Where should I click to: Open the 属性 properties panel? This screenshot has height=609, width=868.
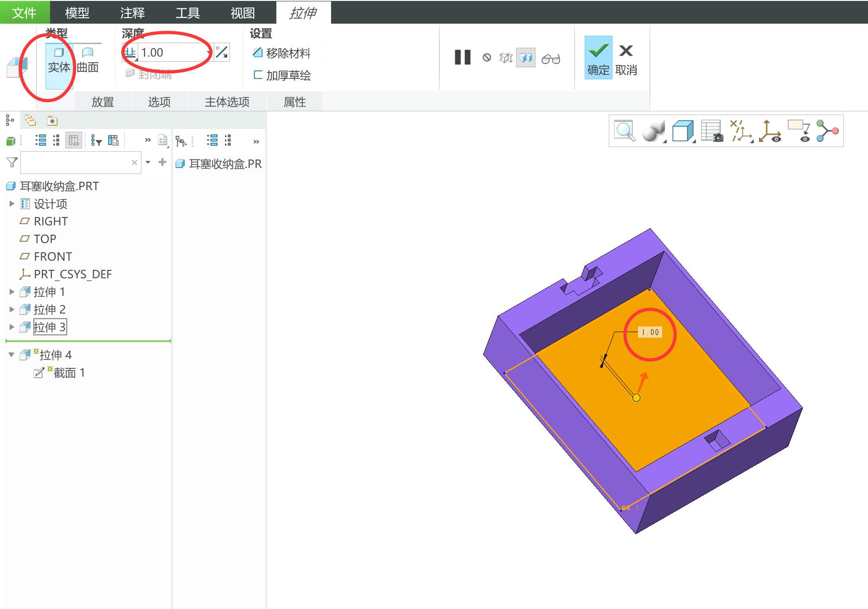point(295,102)
